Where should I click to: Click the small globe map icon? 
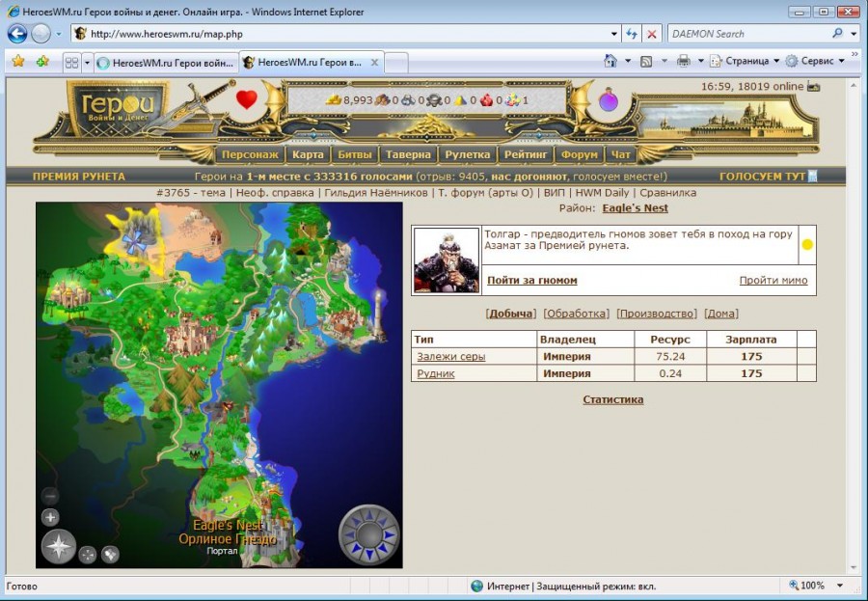(110, 555)
